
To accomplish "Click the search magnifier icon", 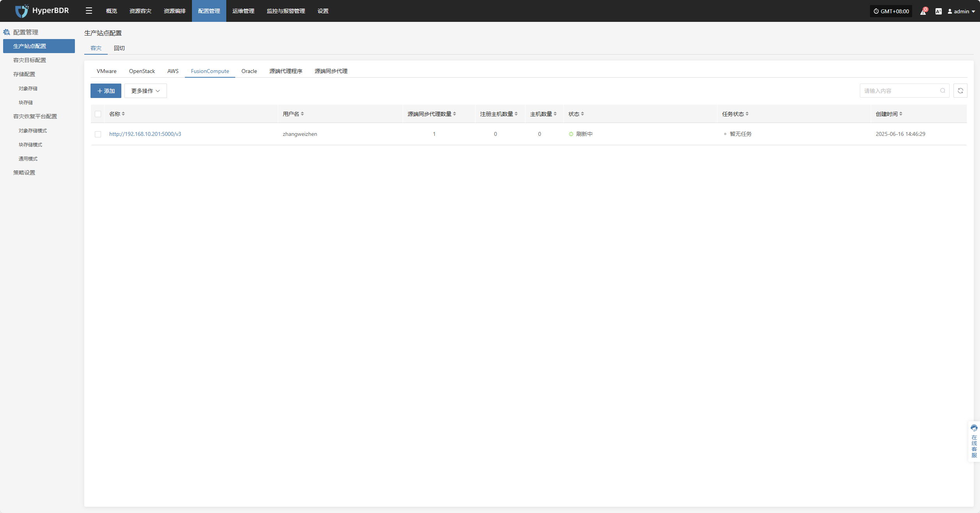I will (943, 91).
